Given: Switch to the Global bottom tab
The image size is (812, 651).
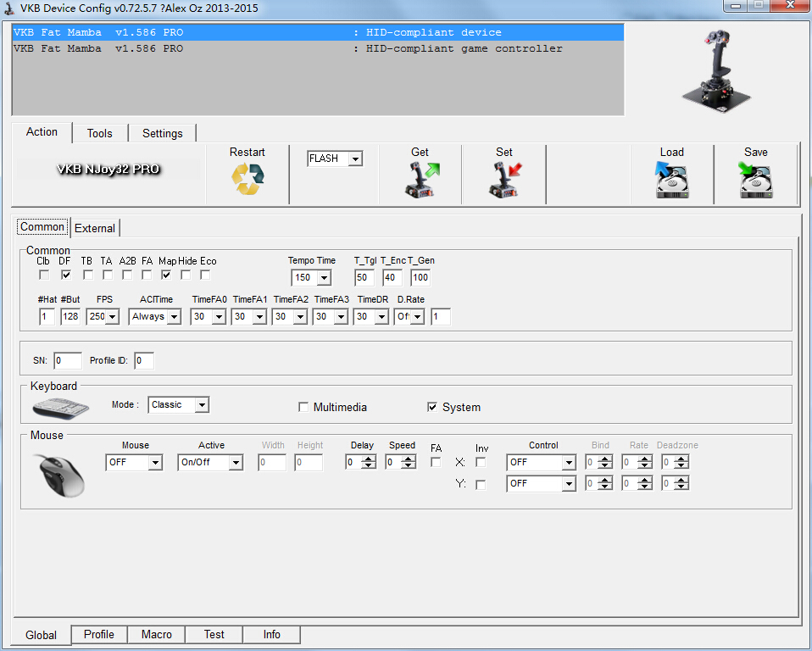Looking at the screenshot, I should tap(41, 635).
